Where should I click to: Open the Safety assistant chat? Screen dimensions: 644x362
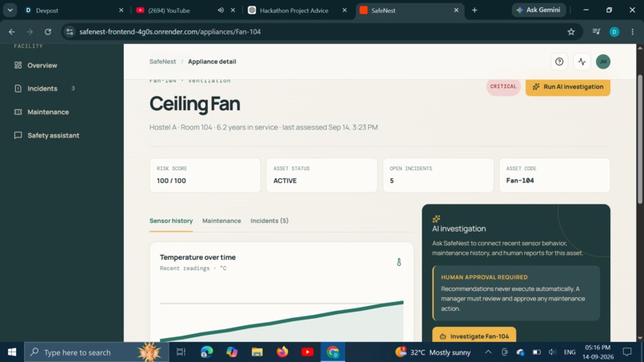[46, 135]
